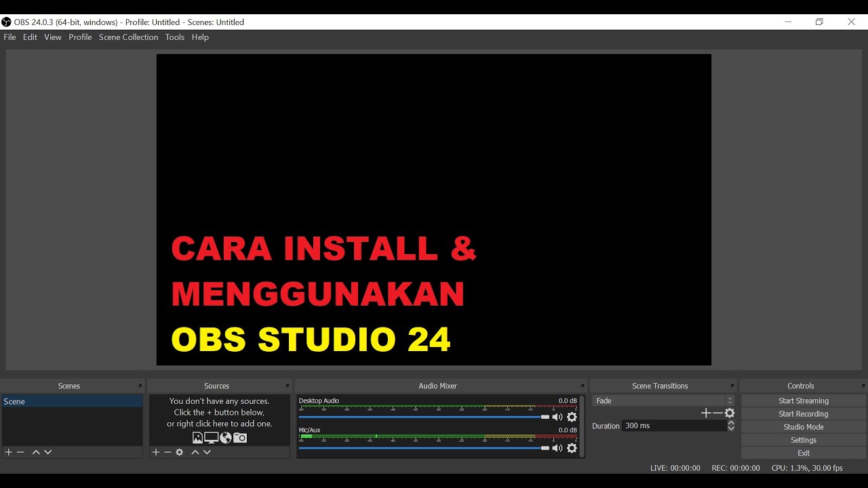This screenshot has height=488, width=868.
Task: Undock the Scene Transitions panel float icon
Action: coord(732,386)
